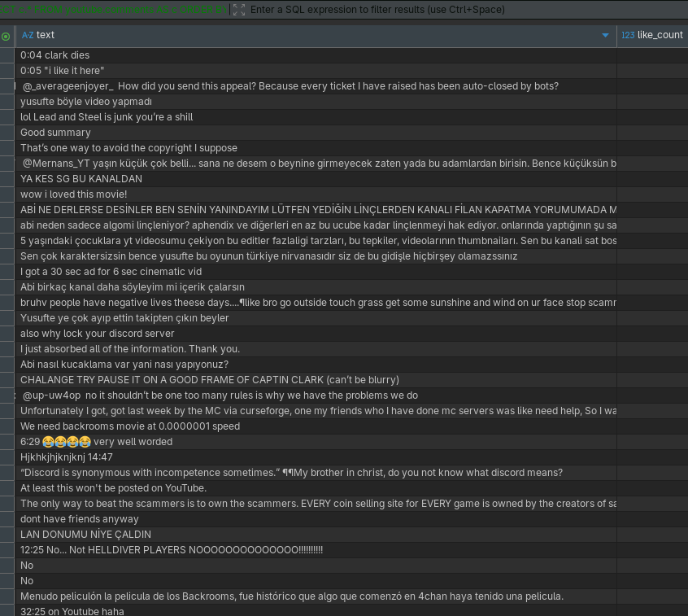Select 'also why lock your discord server' cell
The image size is (688, 616).
(x=316, y=334)
